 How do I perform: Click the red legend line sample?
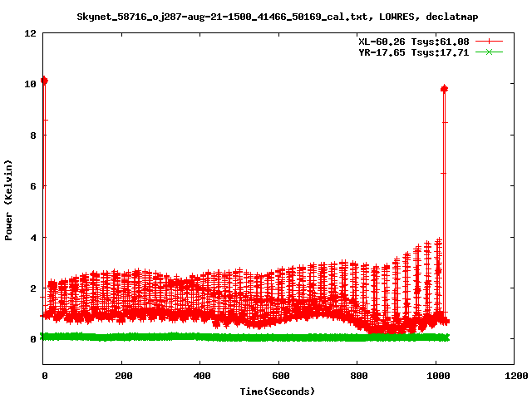(489, 42)
